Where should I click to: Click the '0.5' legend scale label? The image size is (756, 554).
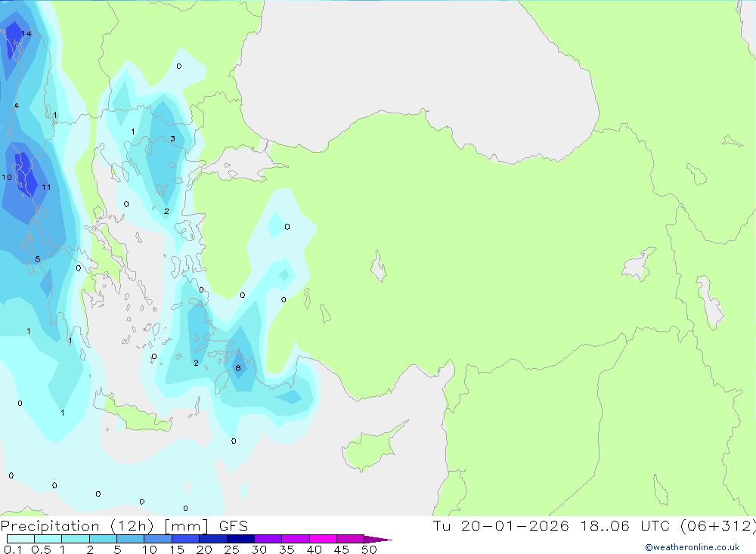point(42,549)
